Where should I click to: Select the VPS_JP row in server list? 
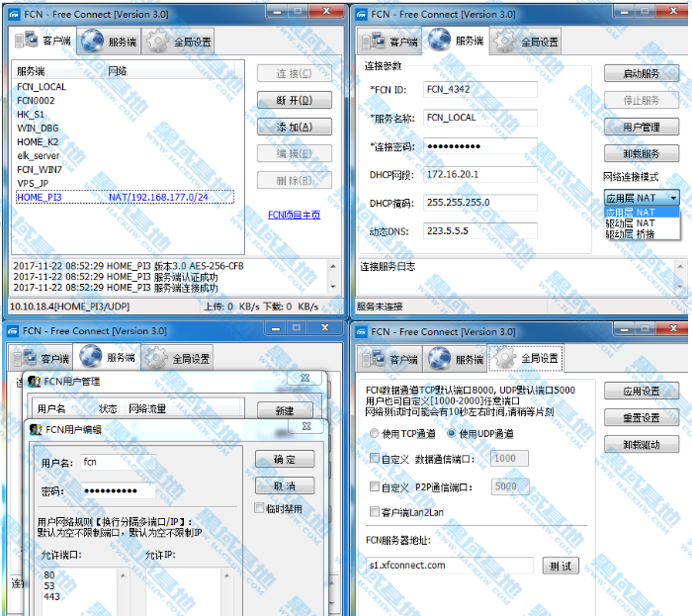(x=125, y=183)
